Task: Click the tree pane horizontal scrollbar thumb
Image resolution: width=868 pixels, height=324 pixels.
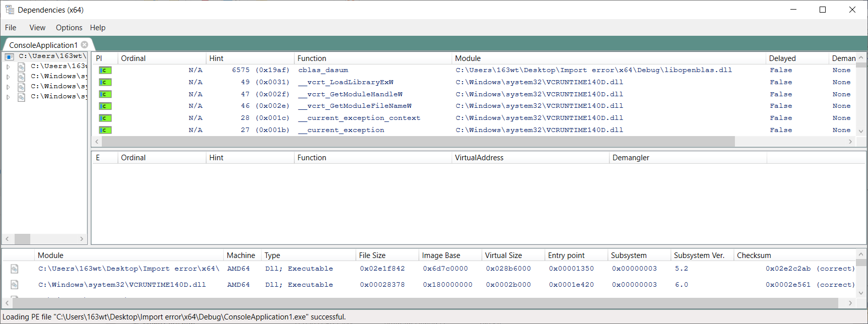Action: click(x=22, y=239)
